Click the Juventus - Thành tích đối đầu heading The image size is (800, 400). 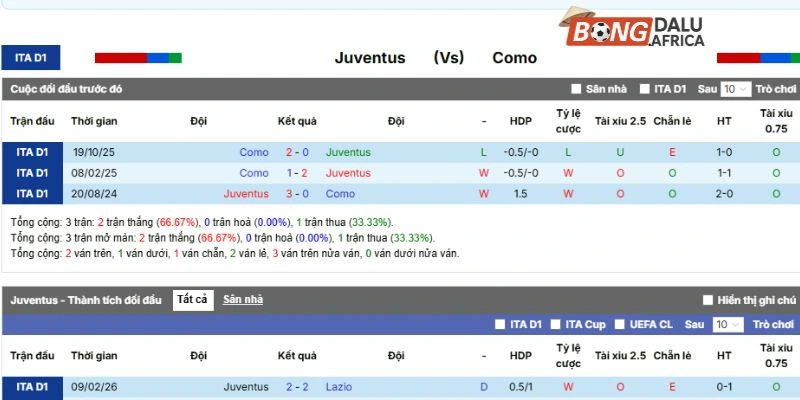click(x=86, y=300)
